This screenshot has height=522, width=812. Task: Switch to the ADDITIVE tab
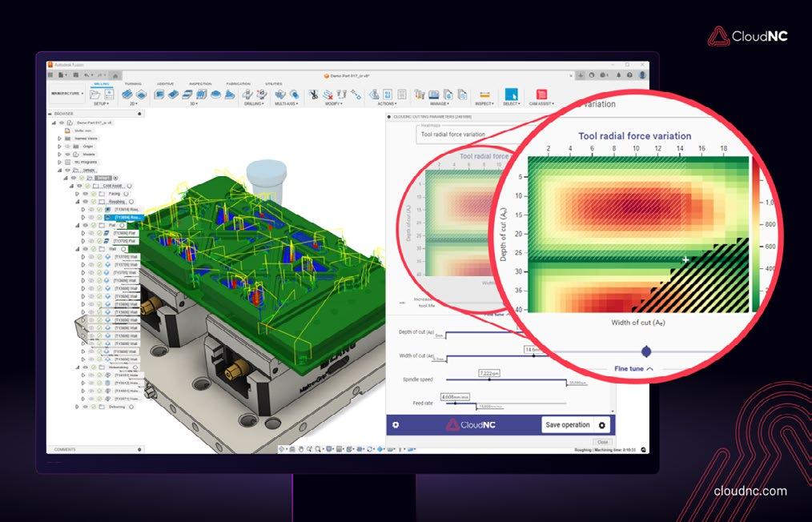coord(166,84)
